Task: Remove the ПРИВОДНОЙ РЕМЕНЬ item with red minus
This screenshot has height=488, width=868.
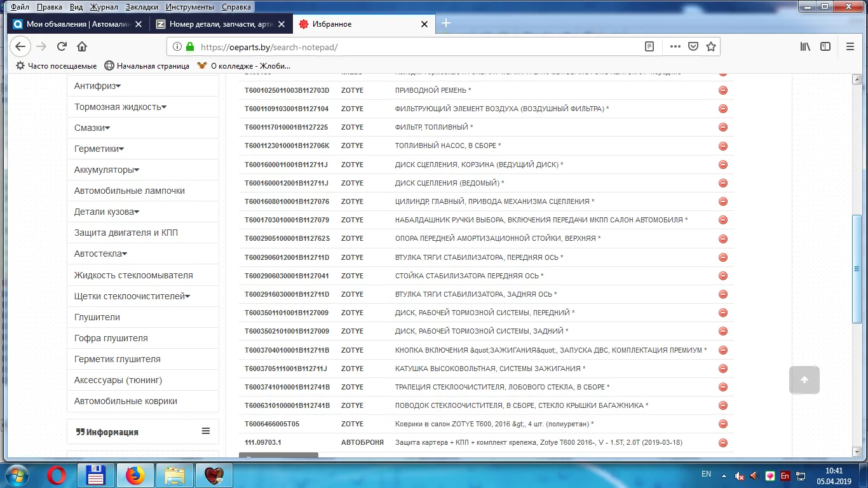Action: [722, 90]
